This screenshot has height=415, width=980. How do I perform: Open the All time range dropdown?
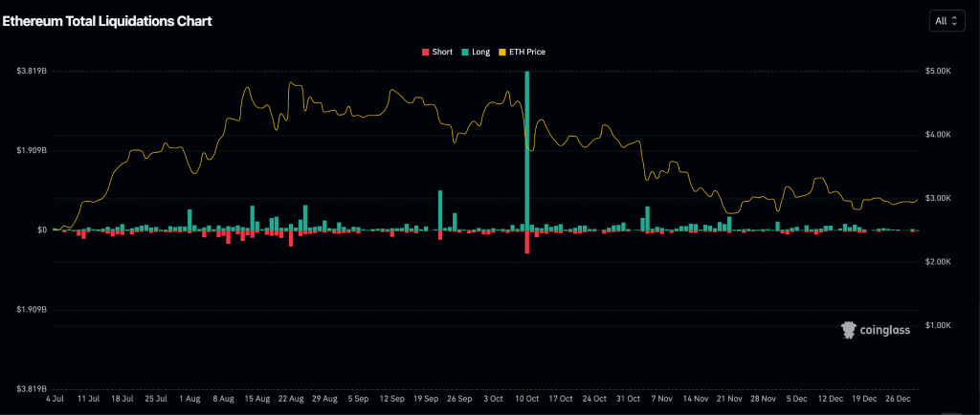[x=947, y=20]
